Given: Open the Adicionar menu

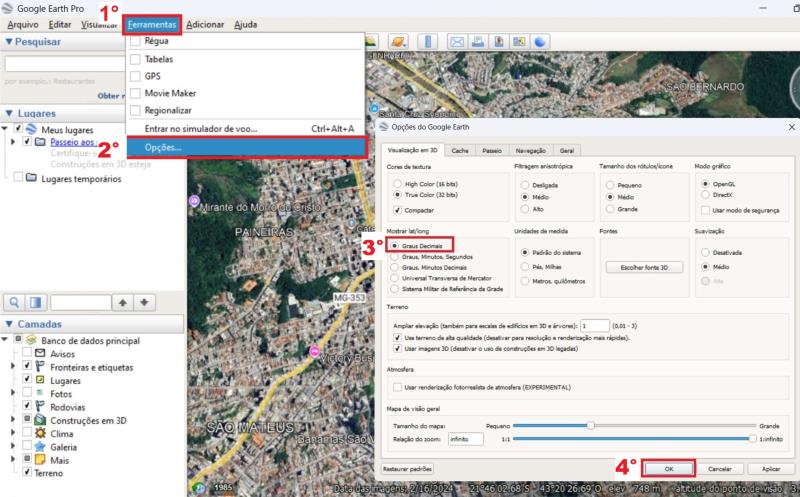Looking at the screenshot, I should click(205, 24).
